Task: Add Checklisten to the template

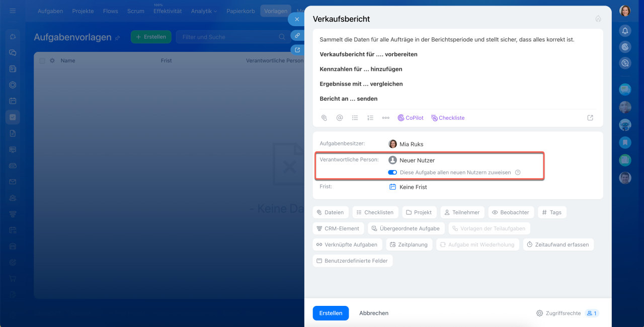Action: [375, 212]
